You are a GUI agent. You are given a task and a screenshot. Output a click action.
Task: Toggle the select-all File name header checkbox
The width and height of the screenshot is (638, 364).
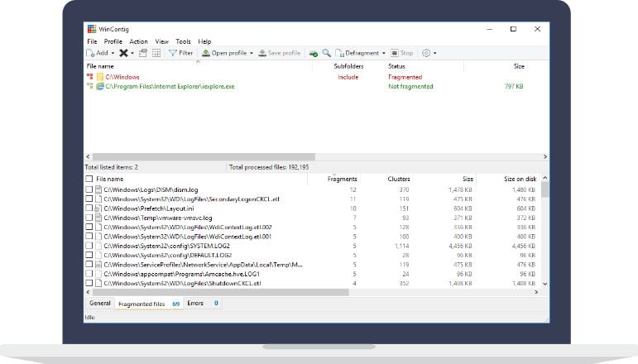tap(89, 179)
